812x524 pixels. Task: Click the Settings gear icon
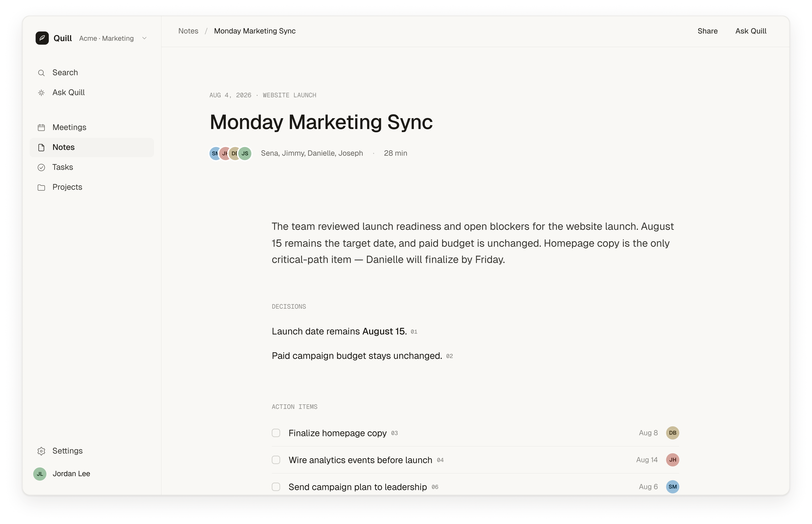pyautogui.click(x=41, y=451)
